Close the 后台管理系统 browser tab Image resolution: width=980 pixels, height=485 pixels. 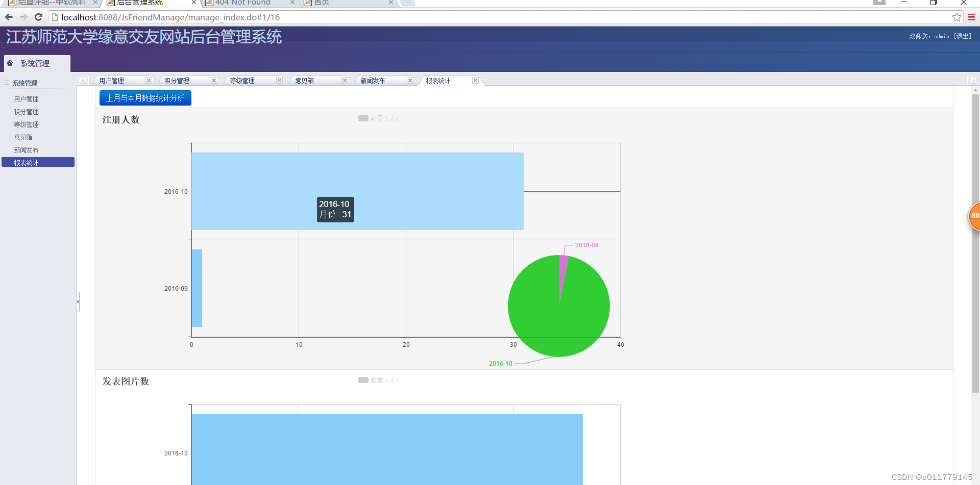tap(194, 3)
